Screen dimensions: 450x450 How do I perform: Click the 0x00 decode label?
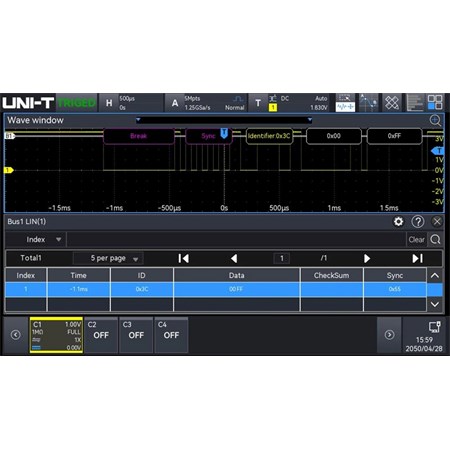334,136
